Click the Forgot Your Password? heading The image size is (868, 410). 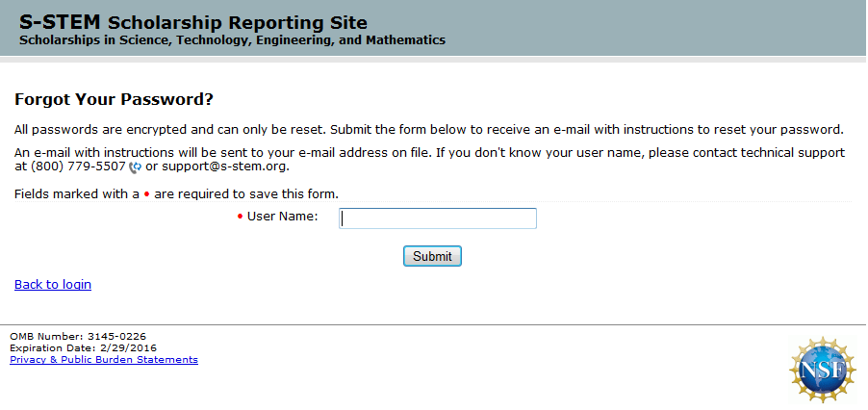pyautogui.click(x=114, y=100)
